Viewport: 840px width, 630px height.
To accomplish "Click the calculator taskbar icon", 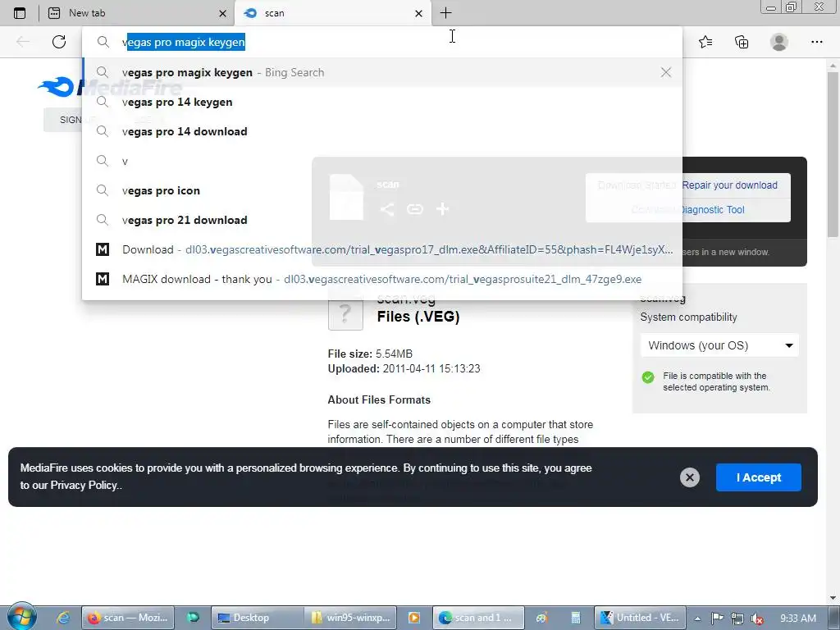I will [575, 618].
